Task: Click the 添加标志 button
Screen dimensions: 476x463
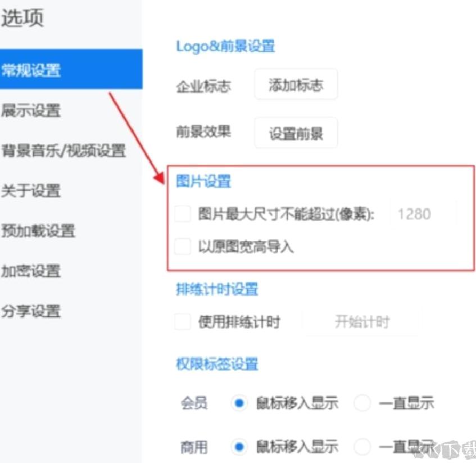Action: pyautogui.click(x=296, y=84)
